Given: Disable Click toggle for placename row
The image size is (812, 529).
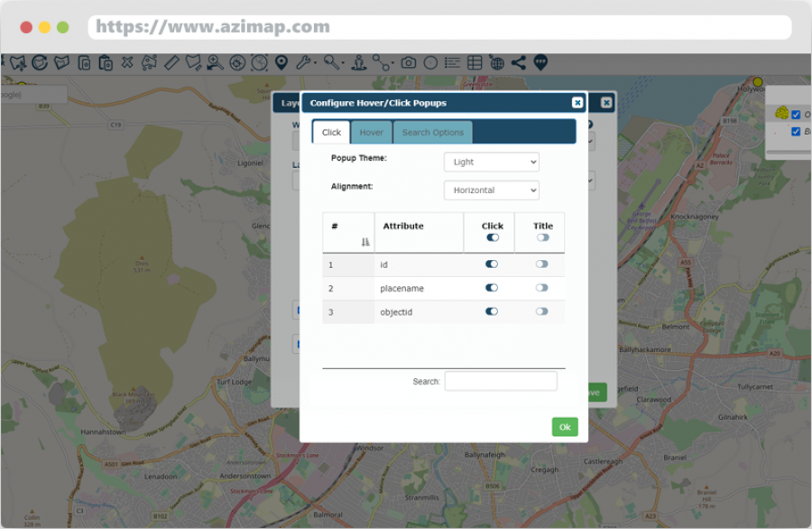Looking at the screenshot, I should click(x=492, y=288).
